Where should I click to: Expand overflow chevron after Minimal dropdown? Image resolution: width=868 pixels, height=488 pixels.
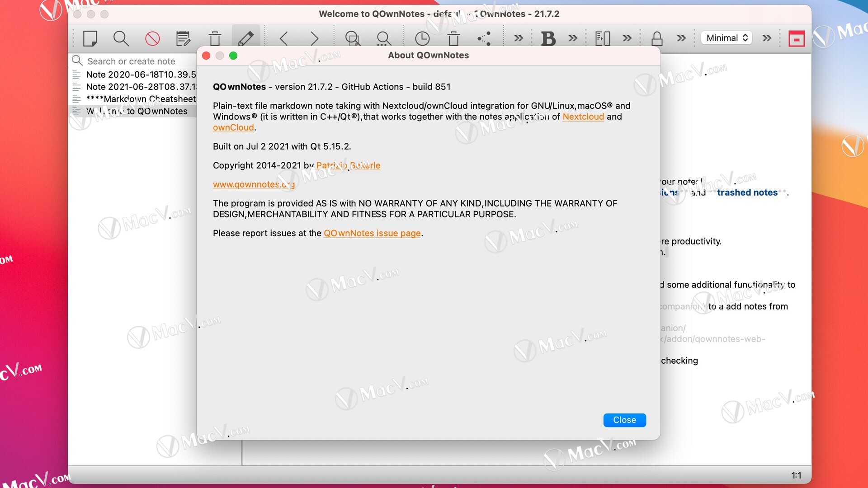pyautogui.click(x=767, y=38)
